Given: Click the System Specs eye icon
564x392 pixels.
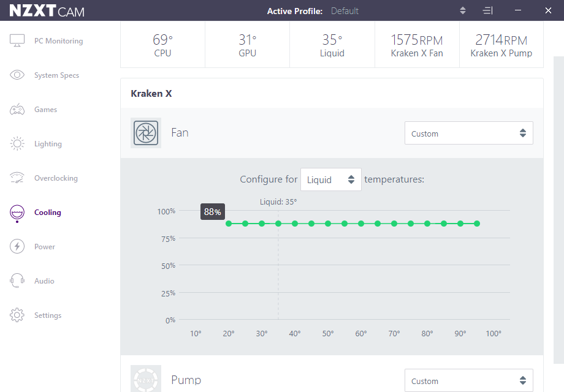Looking at the screenshot, I should [x=17, y=75].
